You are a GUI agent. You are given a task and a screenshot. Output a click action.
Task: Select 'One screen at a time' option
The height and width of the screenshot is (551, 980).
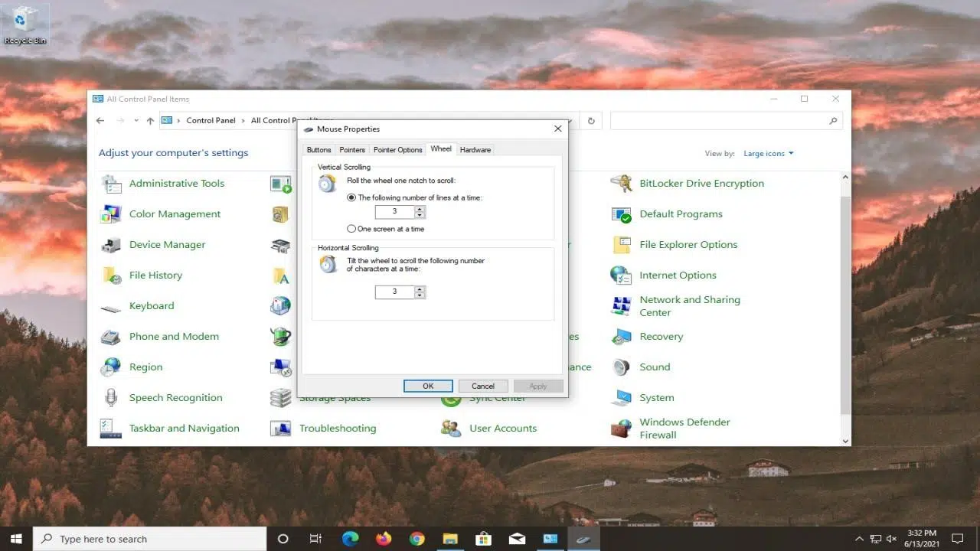coord(351,229)
